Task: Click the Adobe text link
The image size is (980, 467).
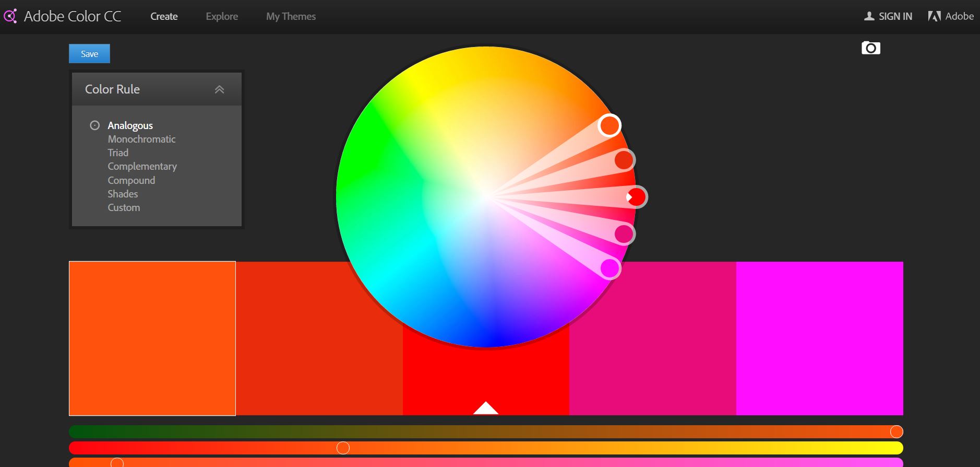Action: pos(960,16)
